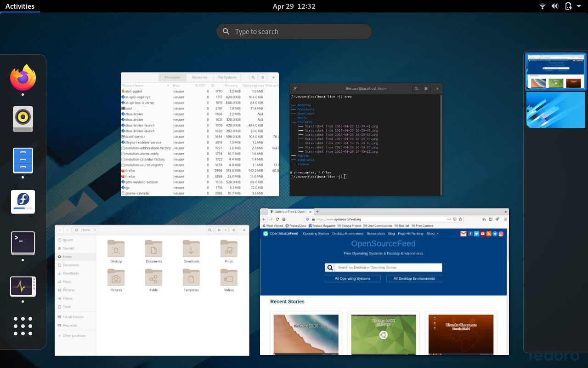Click the All Operating Systems button

click(352, 278)
